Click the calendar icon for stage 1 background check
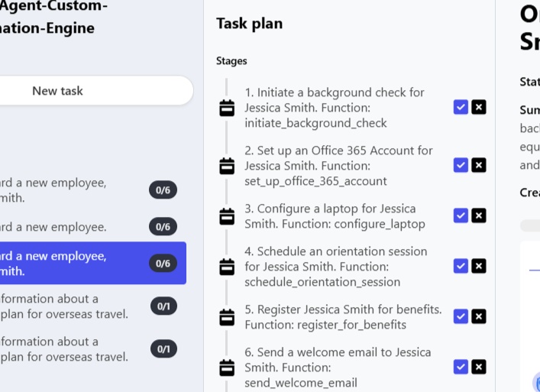 (x=227, y=108)
